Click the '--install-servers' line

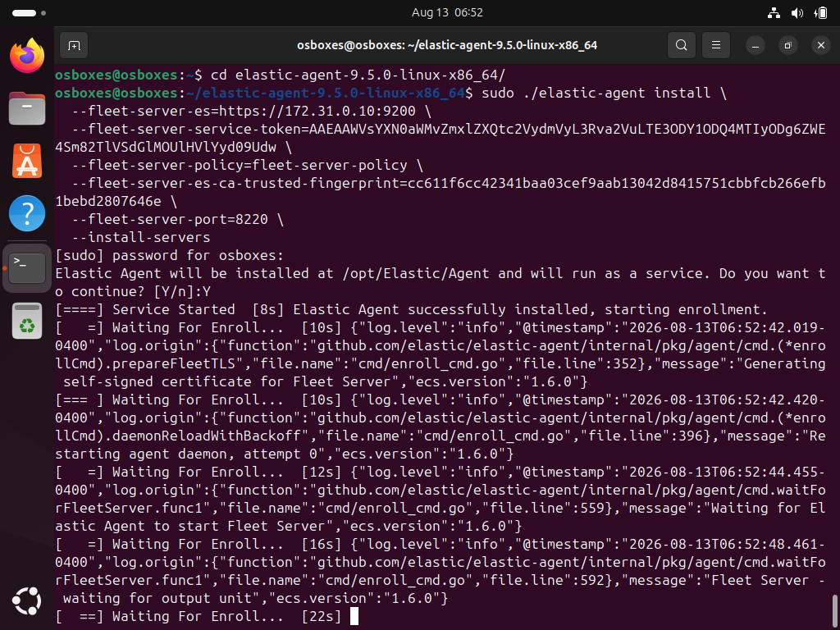tap(141, 237)
